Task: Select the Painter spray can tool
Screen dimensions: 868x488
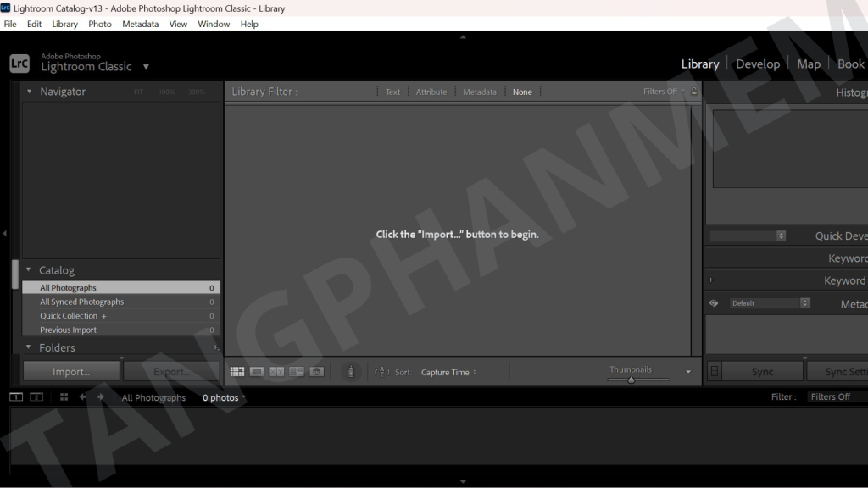Action: (x=351, y=372)
